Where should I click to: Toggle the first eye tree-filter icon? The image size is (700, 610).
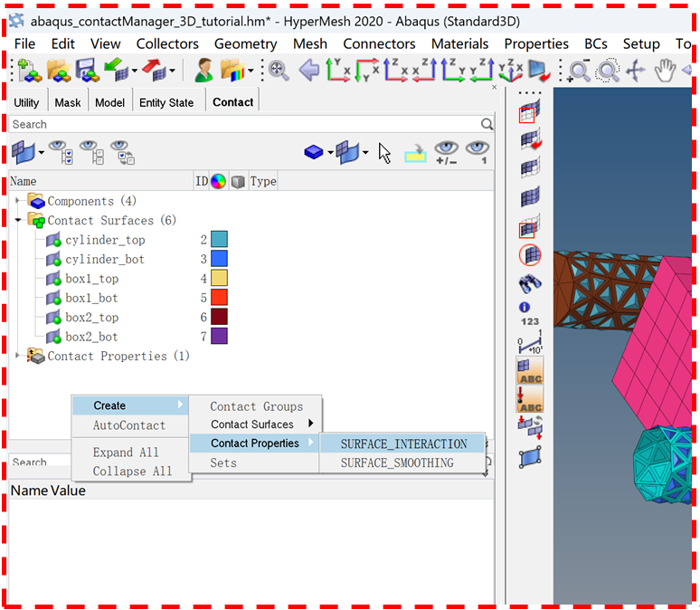[x=61, y=152]
